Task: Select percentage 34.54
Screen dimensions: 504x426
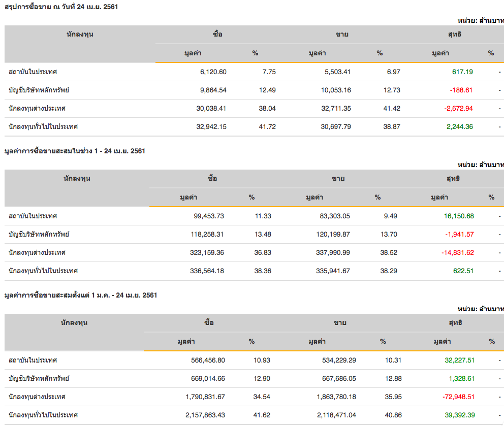Action: pyautogui.click(x=262, y=397)
